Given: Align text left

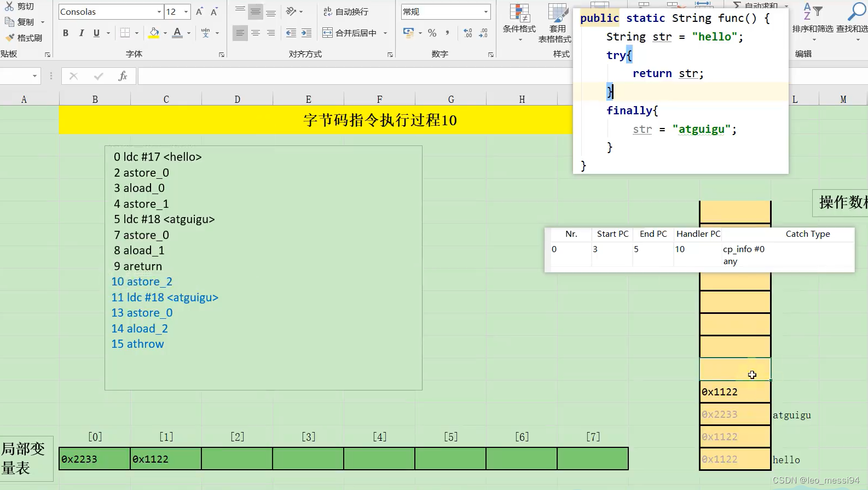Looking at the screenshot, I should pyautogui.click(x=240, y=33).
